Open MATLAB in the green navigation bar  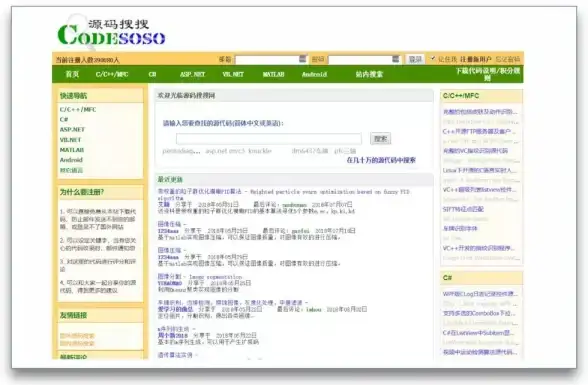point(273,74)
